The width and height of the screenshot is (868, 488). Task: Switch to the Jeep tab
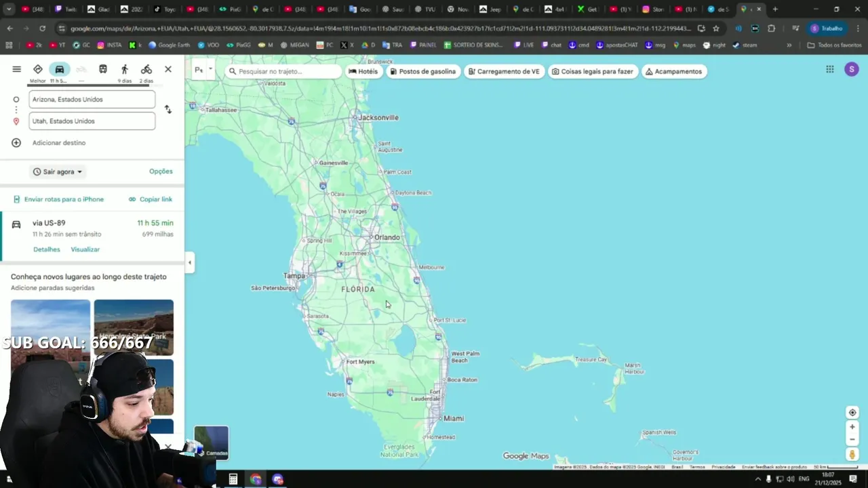[491, 9]
